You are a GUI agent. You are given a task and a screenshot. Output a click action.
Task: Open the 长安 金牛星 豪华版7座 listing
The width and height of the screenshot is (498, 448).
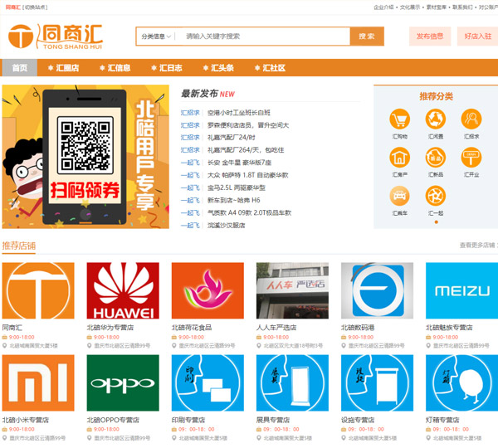pyautogui.click(x=239, y=163)
